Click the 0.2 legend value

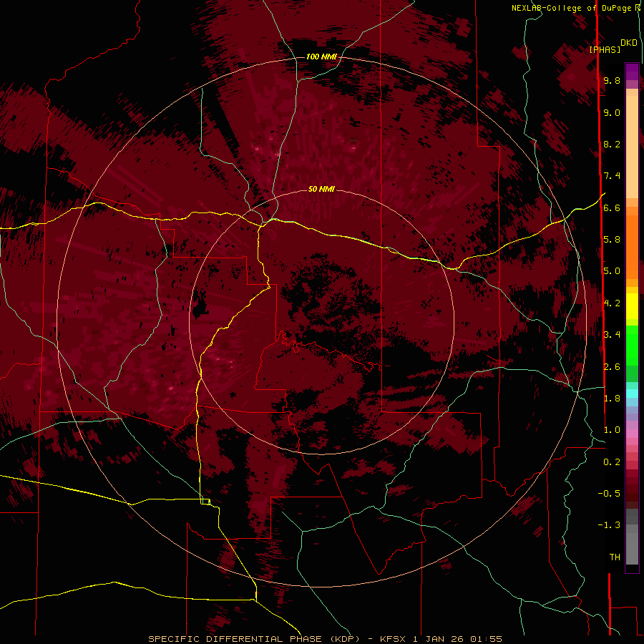point(612,462)
